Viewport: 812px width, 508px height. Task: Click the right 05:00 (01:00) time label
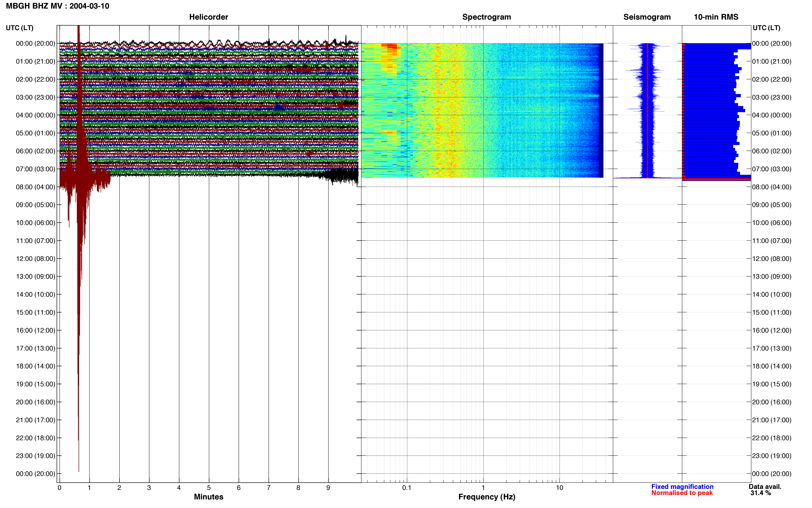(x=772, y=133)
